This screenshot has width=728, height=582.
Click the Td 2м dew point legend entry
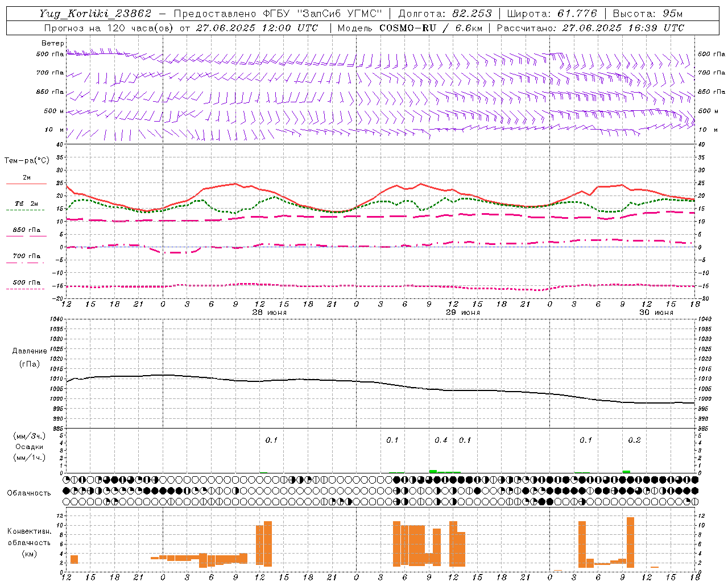[27, 203]
